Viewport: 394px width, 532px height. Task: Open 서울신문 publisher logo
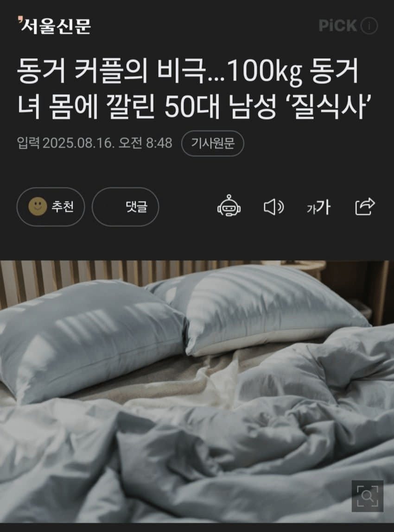click(54, 25)
